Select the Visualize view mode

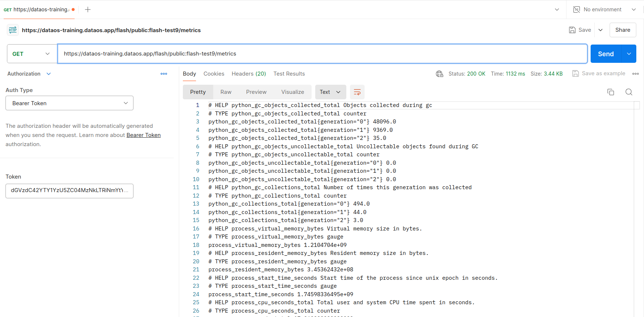(x=293, y=92)
